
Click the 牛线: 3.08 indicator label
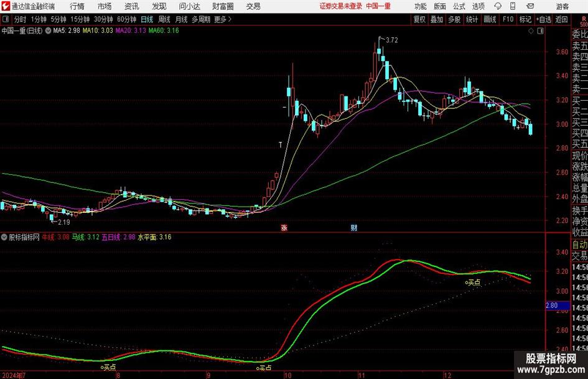click(55, 237)
